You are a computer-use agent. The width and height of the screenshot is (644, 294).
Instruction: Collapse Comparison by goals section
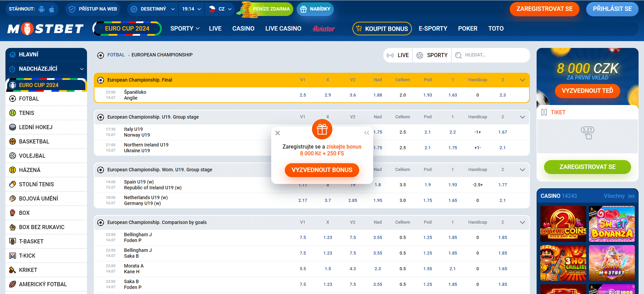click(522, 222)
